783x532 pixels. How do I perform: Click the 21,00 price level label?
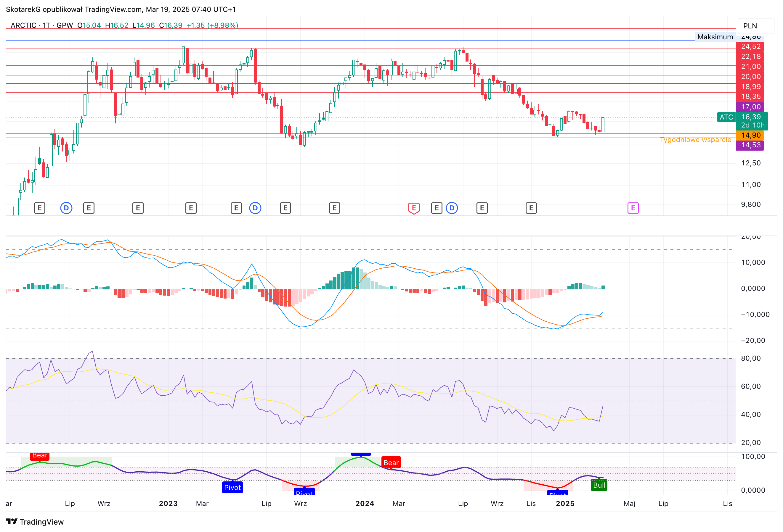[x=750, y=67]
